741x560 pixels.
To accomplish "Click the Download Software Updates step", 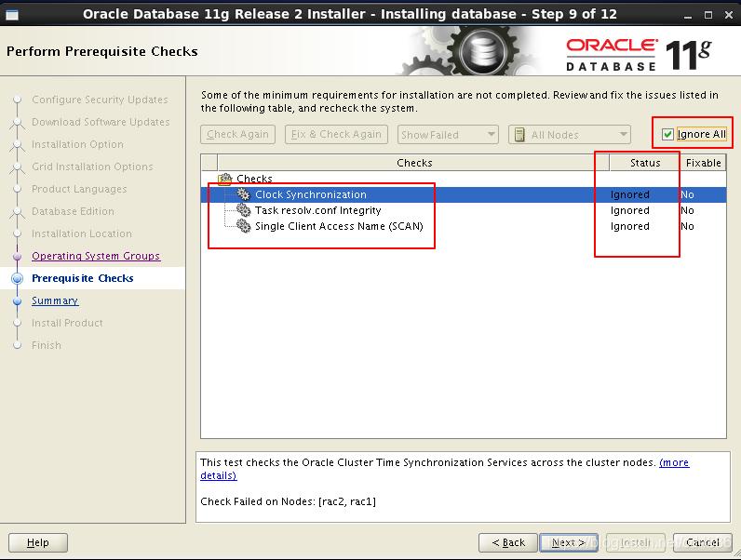I will [x=101, y=122].
